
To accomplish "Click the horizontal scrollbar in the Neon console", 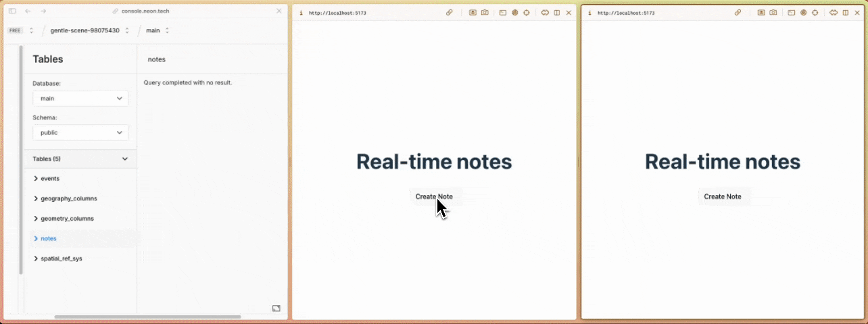I will click(147, 317).
